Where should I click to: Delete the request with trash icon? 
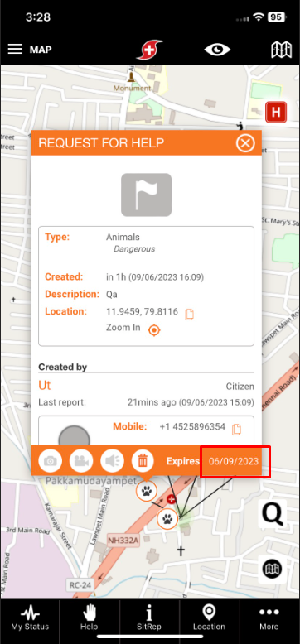[x=143, y=461]
